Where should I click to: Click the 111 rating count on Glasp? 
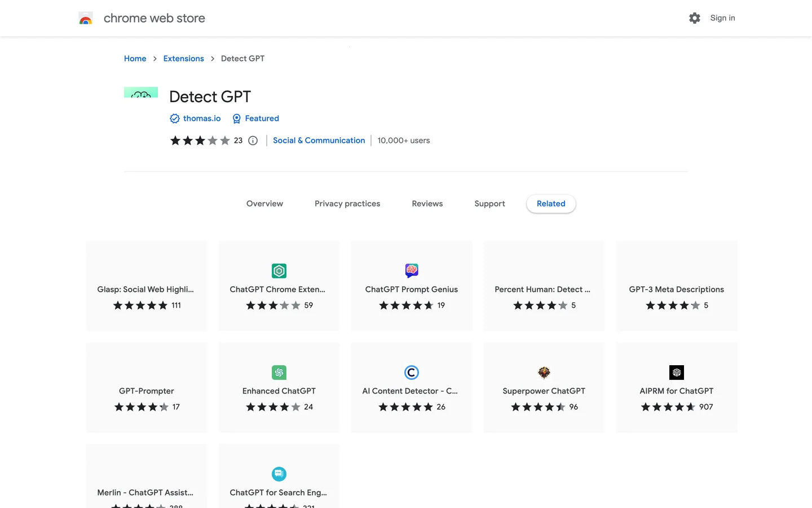(176, 305)
